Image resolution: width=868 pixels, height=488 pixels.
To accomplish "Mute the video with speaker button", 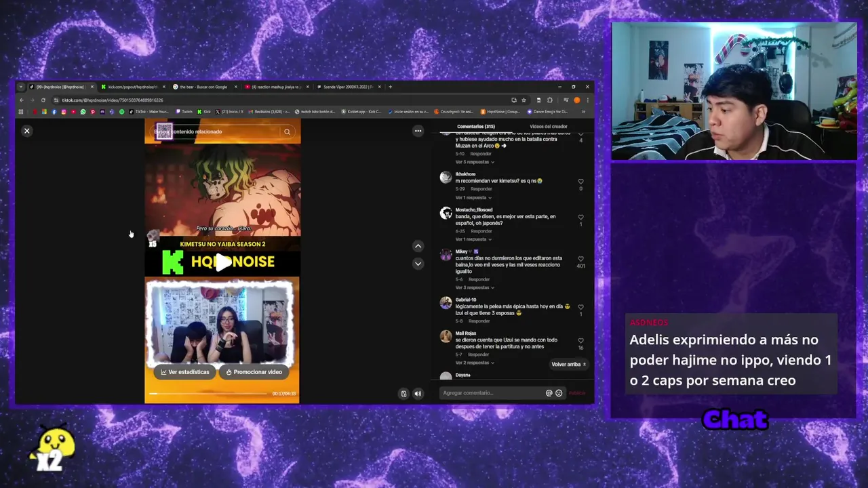I will pyautogui.click(x=418, y=393).
